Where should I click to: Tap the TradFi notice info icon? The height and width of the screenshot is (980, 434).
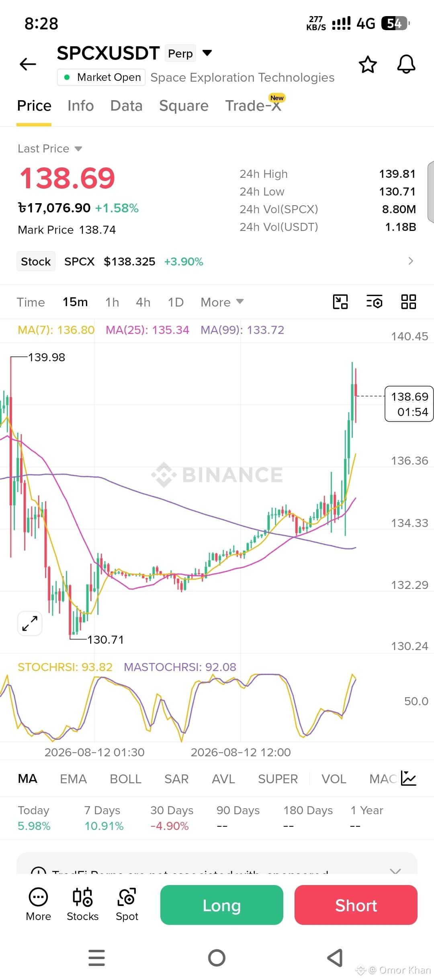(x=39, y=870)
